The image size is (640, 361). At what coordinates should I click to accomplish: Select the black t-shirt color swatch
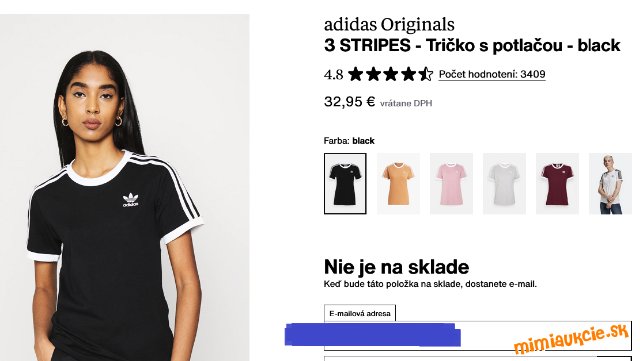click(345, 183)
